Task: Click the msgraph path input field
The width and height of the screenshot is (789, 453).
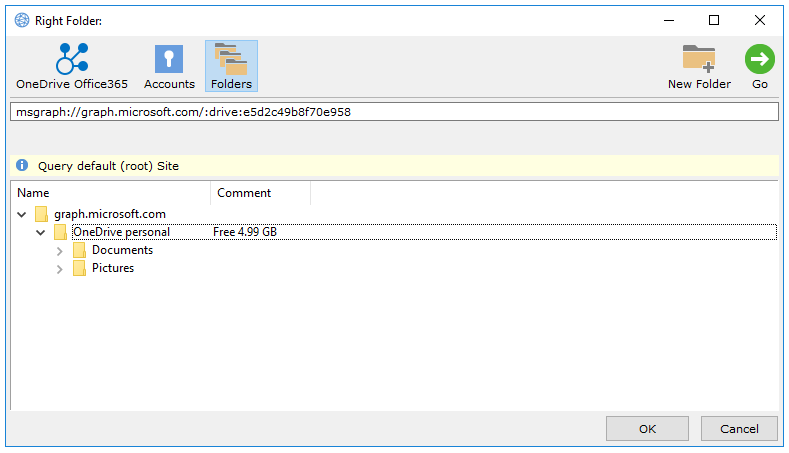Action: 394,112
